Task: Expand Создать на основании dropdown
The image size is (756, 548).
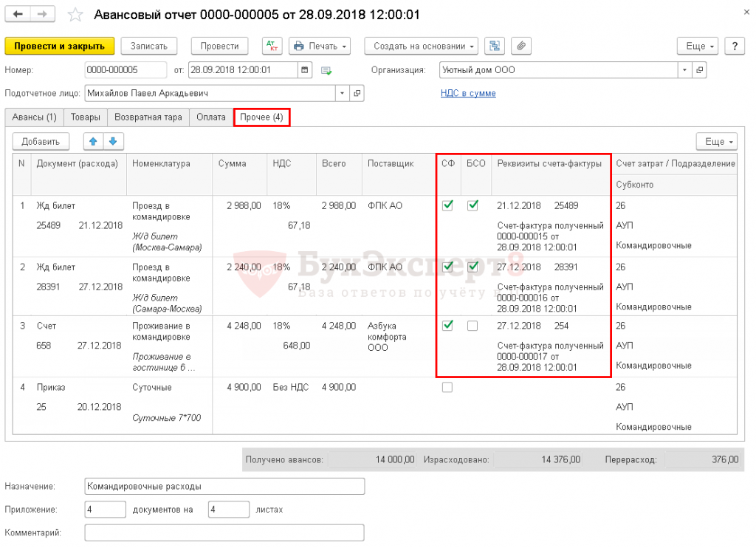Action: [x=422, y=46]
